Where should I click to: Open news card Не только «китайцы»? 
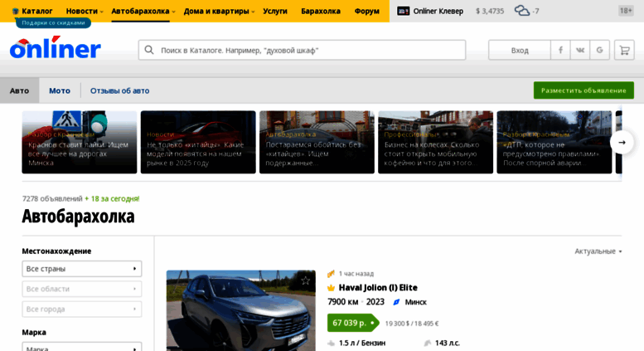point(198,142)
